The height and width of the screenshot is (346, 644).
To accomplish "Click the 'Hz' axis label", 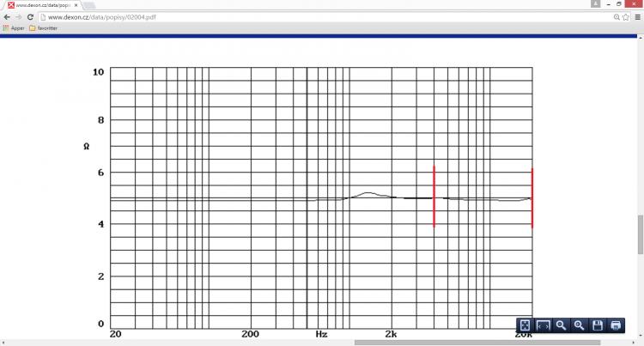I will [322, 334].
